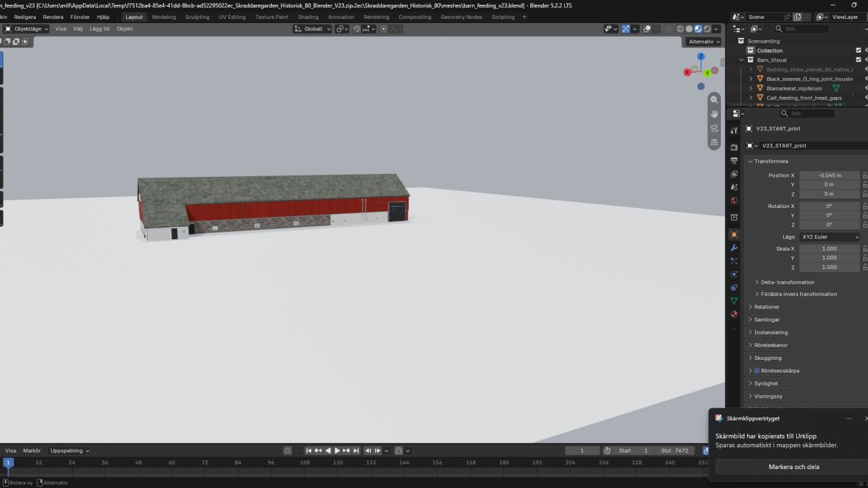The width and height of the screenshot is (868, 488).
Task: Expand Black_sleeves_O_ring_joint_housing tree item
Action: (x=751, y=79)
